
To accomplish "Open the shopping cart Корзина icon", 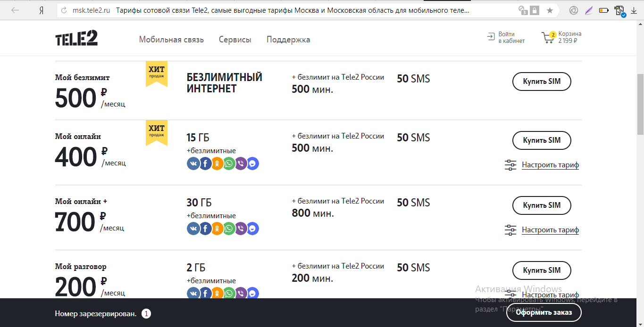I will coord(548,38).
